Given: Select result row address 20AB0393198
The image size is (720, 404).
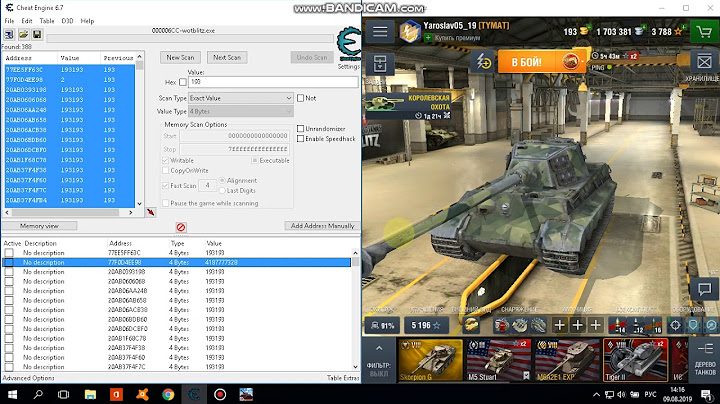Looking at the screenshot, I should click(70, 90).
